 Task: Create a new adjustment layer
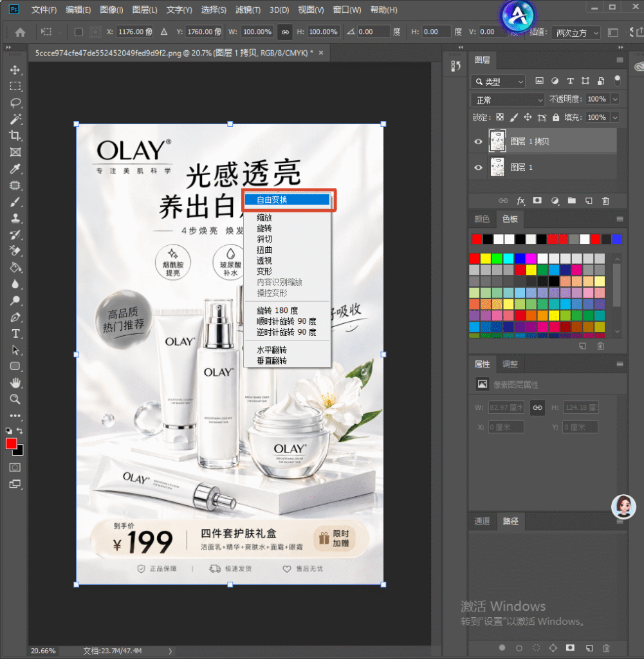tap(555, 201)
